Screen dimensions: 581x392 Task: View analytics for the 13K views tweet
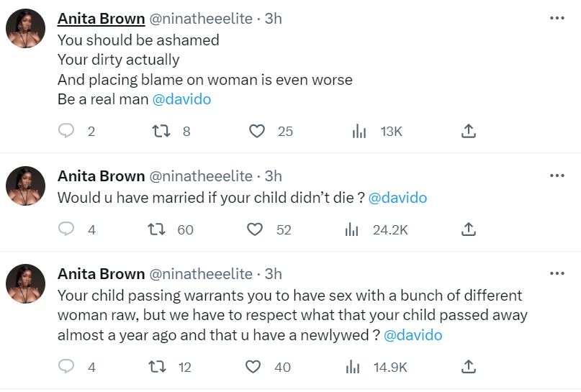pos(359,131)
